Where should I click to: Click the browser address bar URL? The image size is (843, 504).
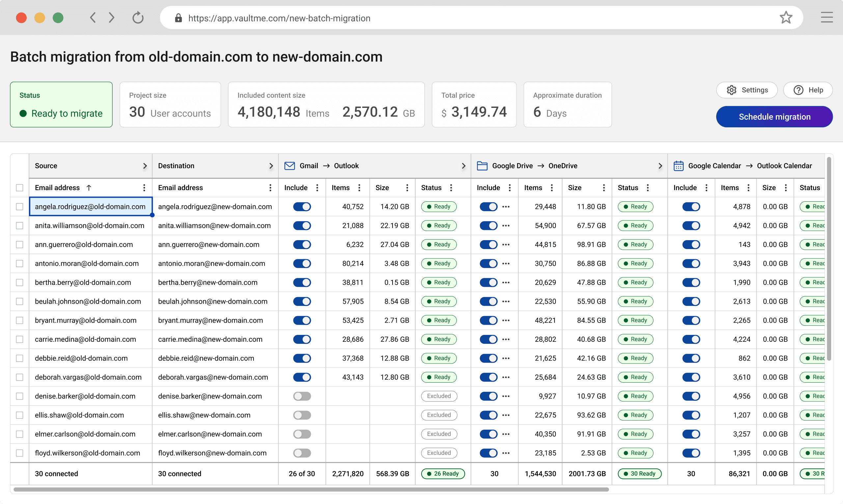[279, 18]
